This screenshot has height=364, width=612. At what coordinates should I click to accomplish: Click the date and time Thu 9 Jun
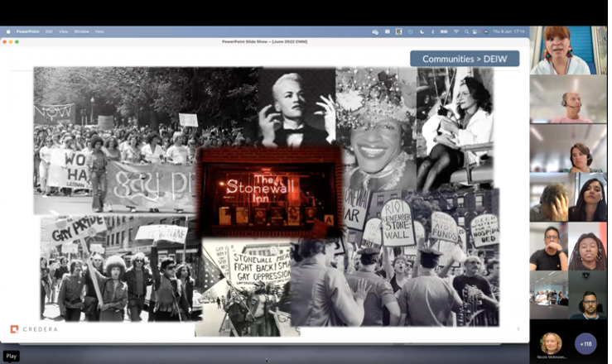(509, 31)
